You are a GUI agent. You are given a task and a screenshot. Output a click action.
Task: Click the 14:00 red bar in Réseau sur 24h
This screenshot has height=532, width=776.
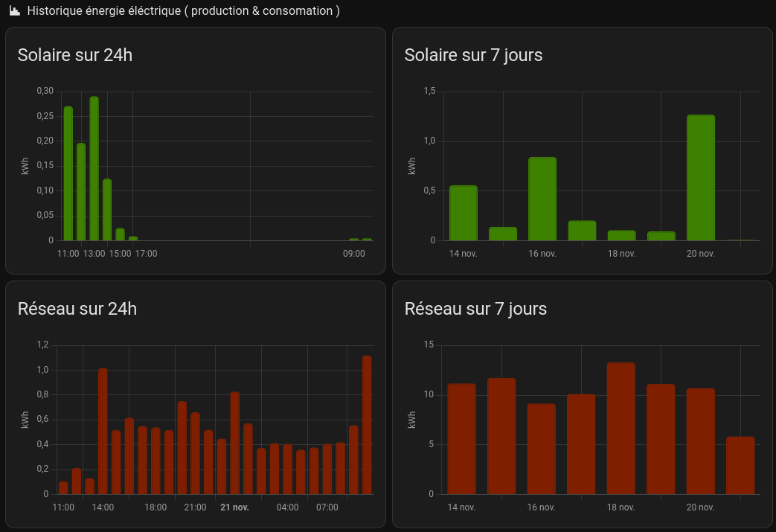coord(103,431)
